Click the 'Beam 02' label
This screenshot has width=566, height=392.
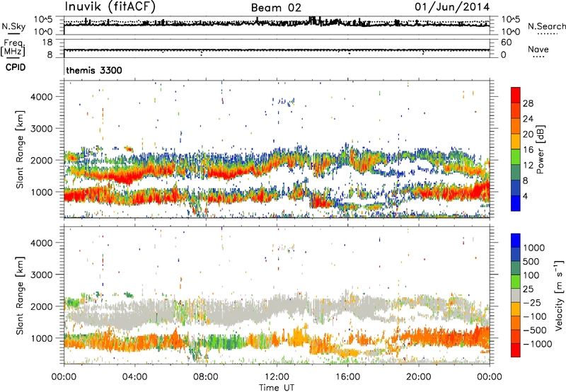(276, 8)
